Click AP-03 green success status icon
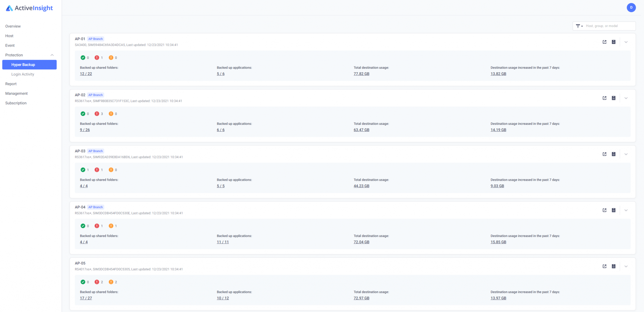 (x=83, y=170)
